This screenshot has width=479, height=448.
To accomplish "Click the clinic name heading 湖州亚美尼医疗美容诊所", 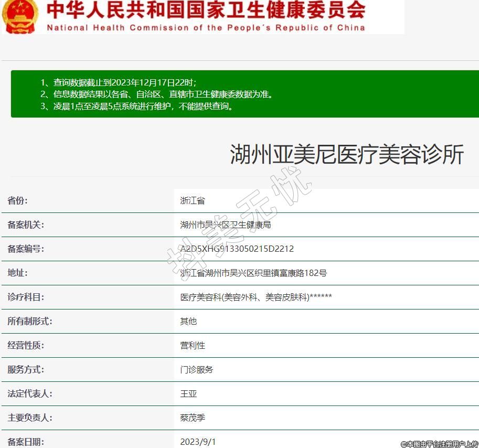I will (x=347, y=155).
